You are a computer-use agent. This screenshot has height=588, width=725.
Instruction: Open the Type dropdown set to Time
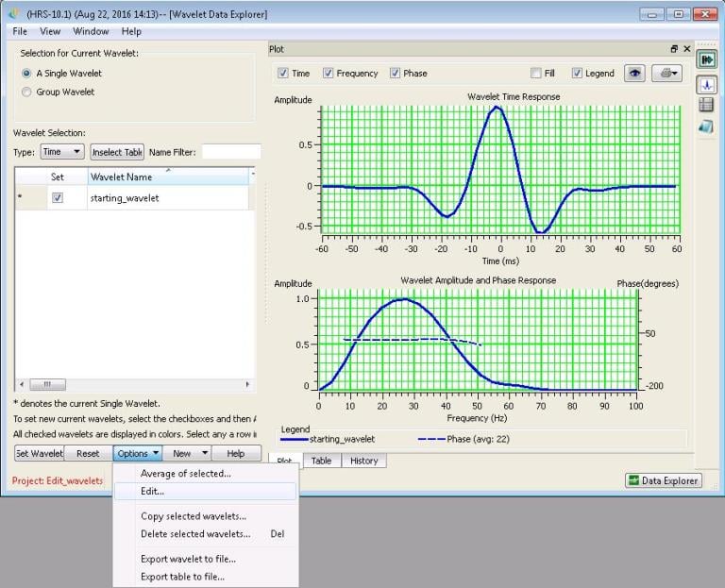tap(62, 152)
